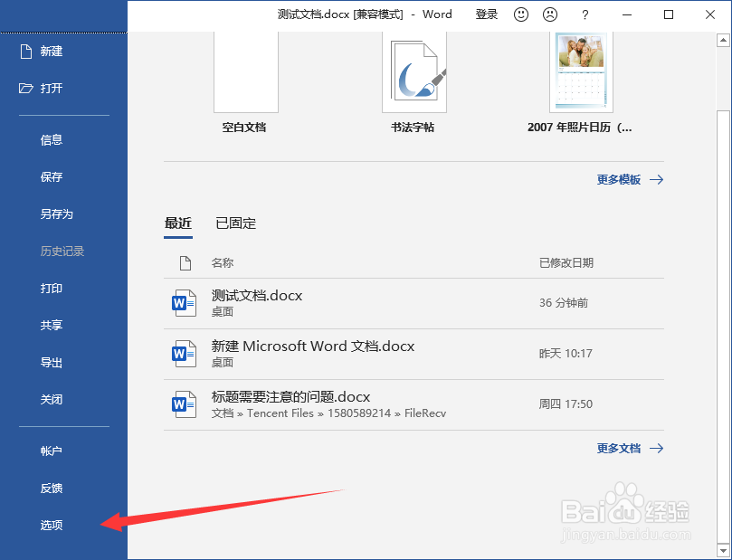Viewport: 732px width, 560px height.
Task: Click the smiley face feedback icon
Action: coord(521,14)
